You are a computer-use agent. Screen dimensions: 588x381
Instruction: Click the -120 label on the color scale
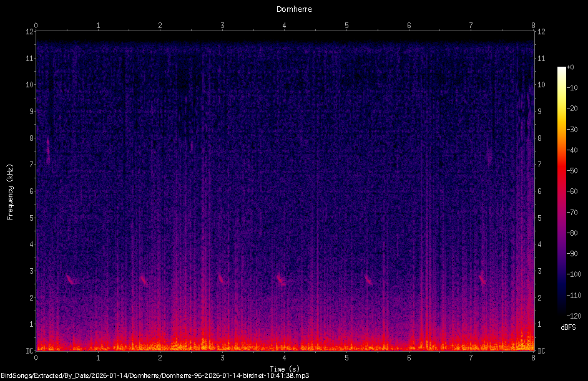click(574, 316)
